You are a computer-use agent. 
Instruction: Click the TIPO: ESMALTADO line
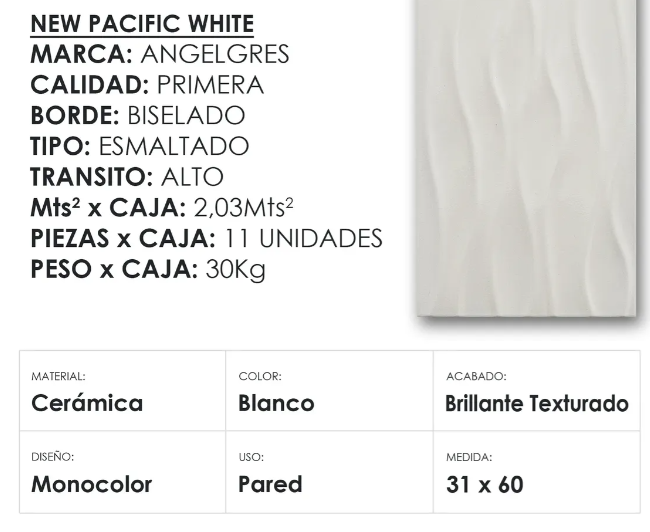(x=140, y=146)
